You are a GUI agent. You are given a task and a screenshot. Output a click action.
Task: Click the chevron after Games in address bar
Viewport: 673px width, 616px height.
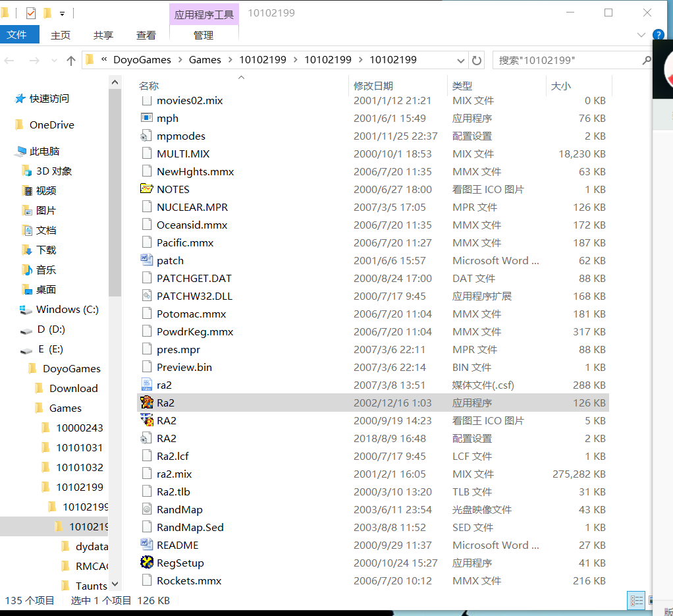(x=230, y=60)
